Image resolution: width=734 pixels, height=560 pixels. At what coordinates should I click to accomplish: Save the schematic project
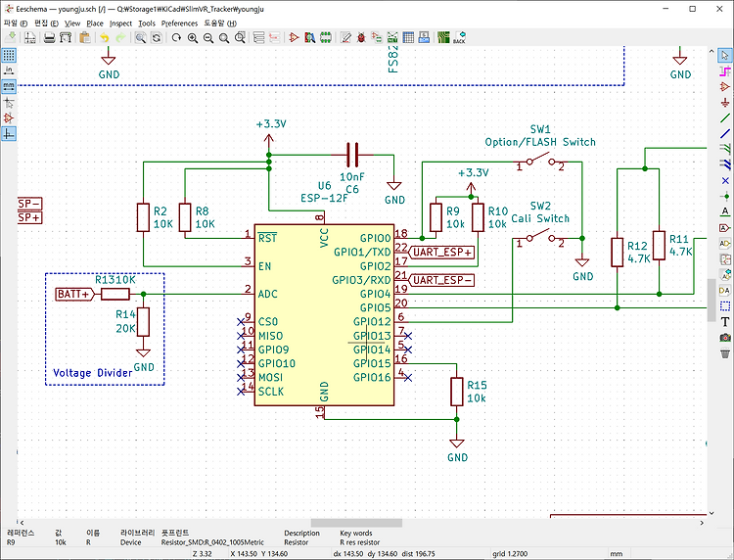point(11,37)
